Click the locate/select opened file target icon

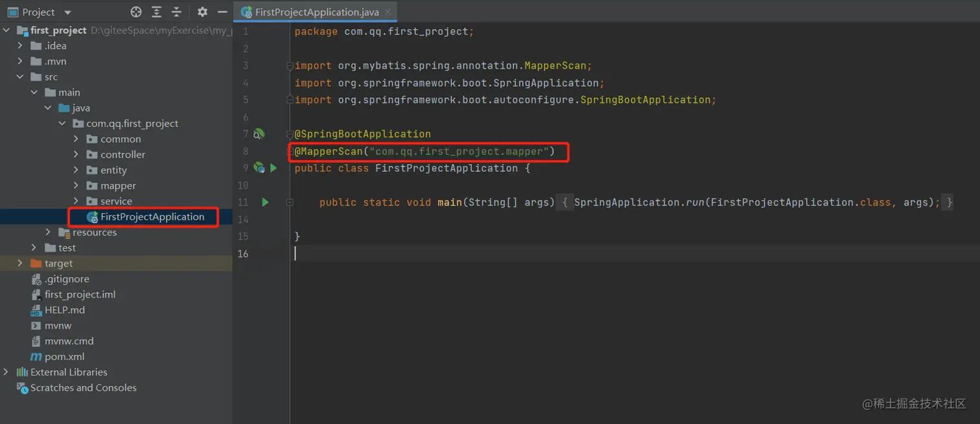click(x=135, y=12)
